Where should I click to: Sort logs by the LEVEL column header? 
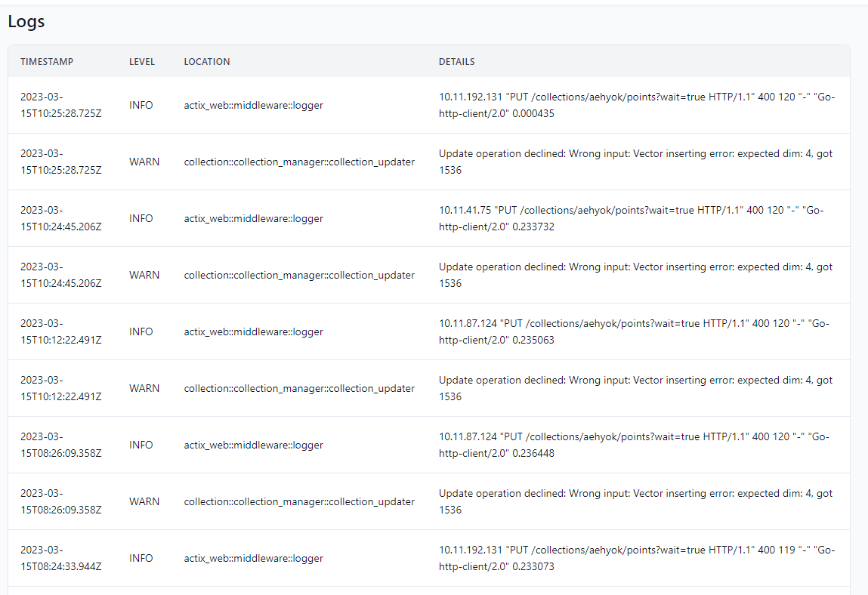(x=142, y=61)
